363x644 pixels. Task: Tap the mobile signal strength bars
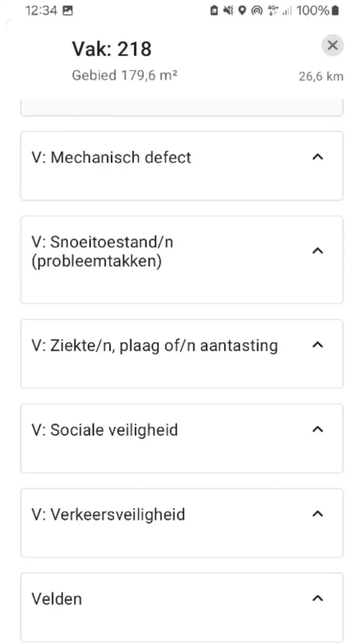[x=286, y=11]
